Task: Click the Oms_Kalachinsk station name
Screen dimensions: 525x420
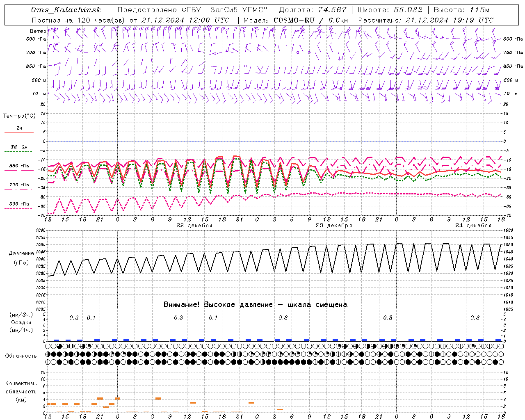Action: [66, 10]
